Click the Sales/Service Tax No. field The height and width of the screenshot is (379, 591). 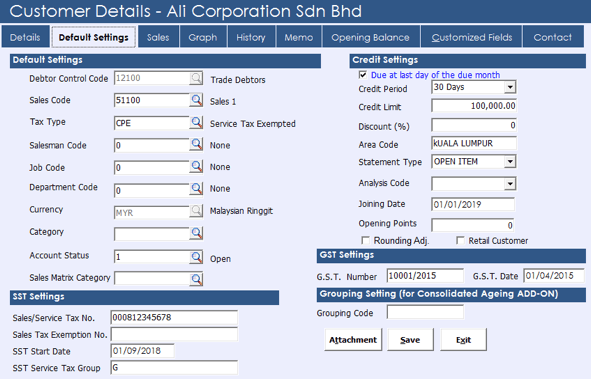tap(174, 317)
